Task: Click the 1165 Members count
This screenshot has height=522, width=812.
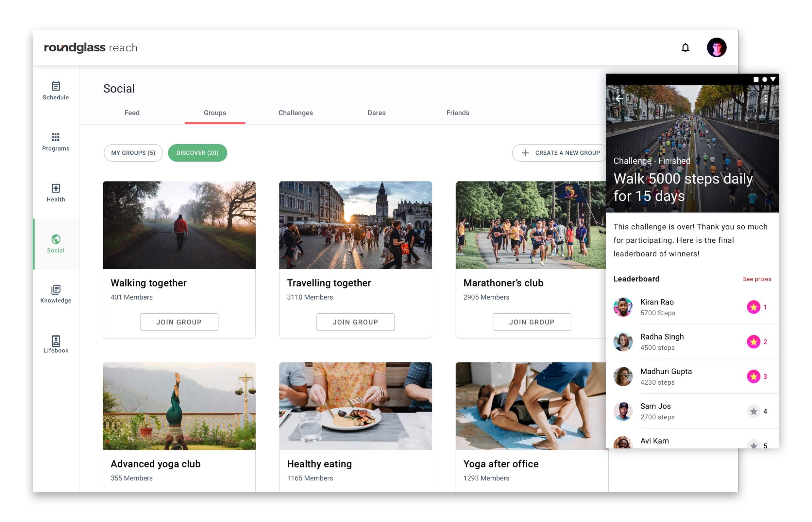Action: tap(310, 478)
